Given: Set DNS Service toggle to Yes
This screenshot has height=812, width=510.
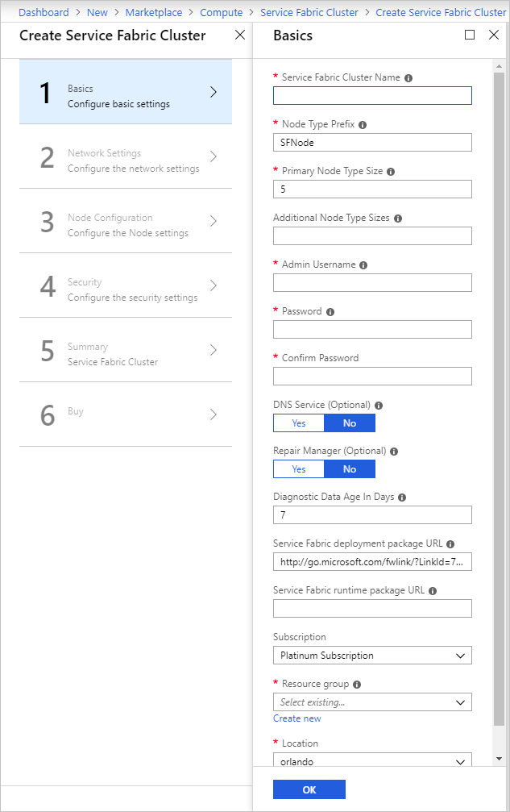Looking at the screenshot, I should coord(299,423).
